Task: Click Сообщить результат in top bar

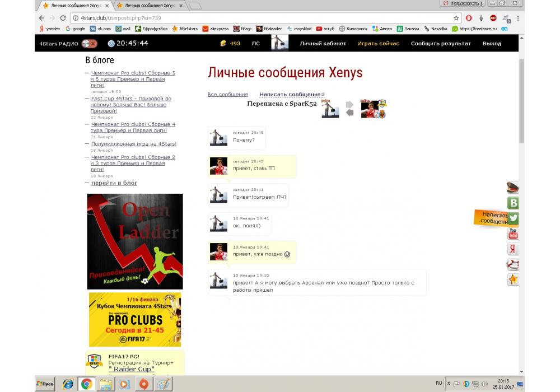Action: pos(441,44)
